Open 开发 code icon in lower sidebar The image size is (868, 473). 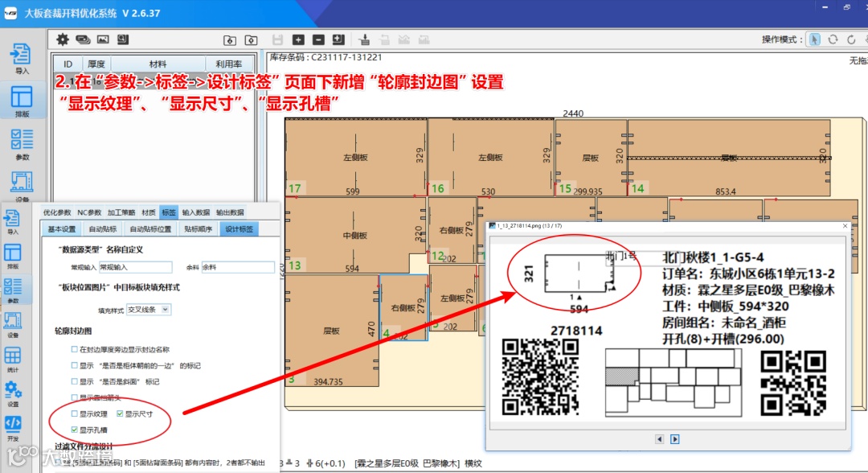(13, 429)
